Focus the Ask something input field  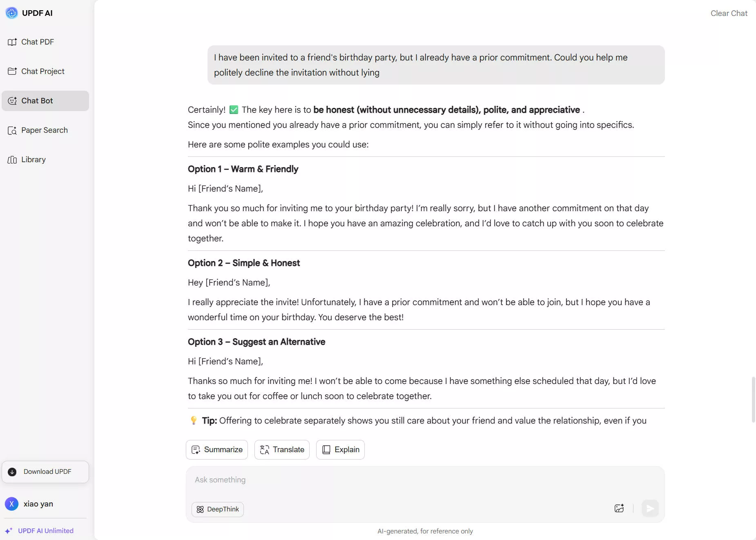425,480
